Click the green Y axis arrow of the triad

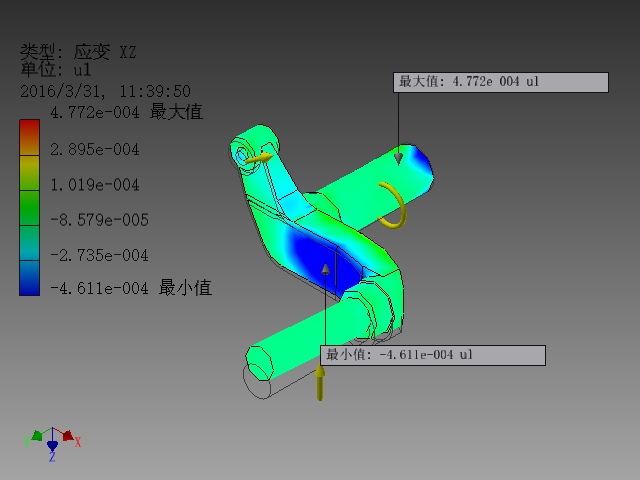37,436
